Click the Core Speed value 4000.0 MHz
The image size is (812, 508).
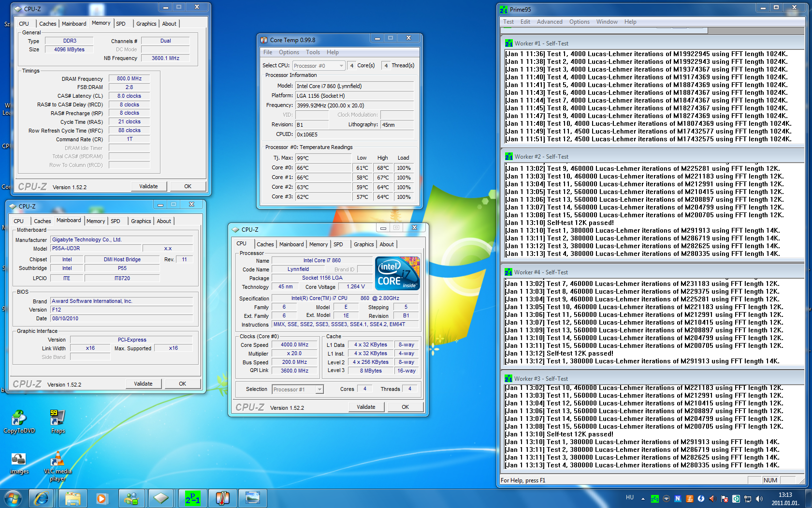tap(294, 345)
